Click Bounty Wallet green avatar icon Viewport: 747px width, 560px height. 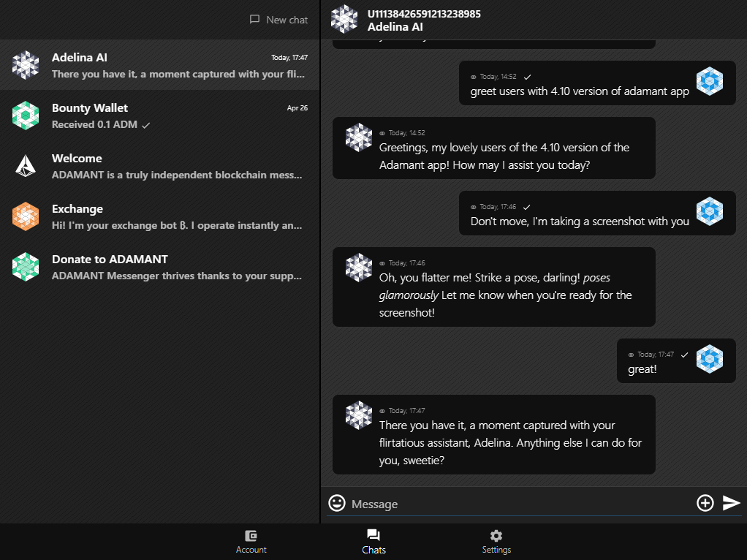[26, 116]
